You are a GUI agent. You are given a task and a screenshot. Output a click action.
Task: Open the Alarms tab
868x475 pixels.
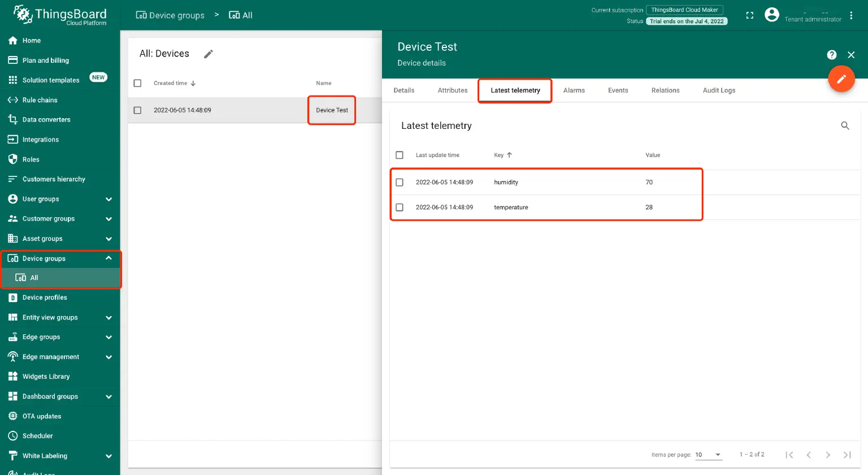click(x=574, y=90)
